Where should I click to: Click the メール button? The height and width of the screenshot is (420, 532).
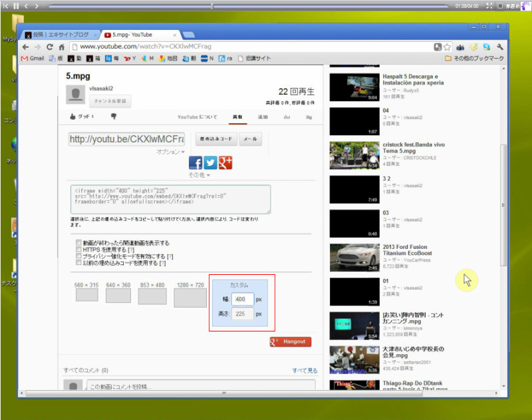tap(251, 139)
